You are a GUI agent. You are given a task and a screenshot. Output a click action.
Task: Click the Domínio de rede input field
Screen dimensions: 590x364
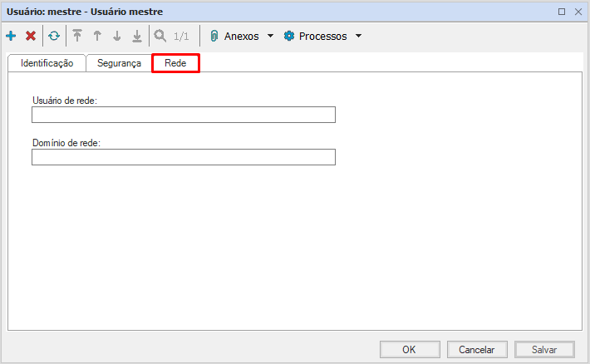(x=184, y=157)
